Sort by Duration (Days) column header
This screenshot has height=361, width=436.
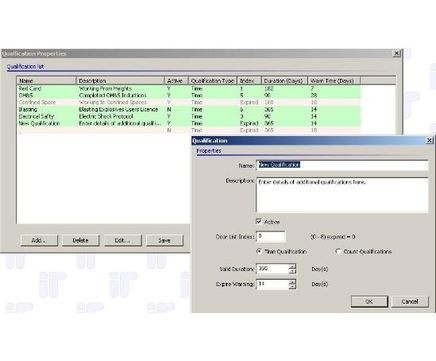pos(284,81)
